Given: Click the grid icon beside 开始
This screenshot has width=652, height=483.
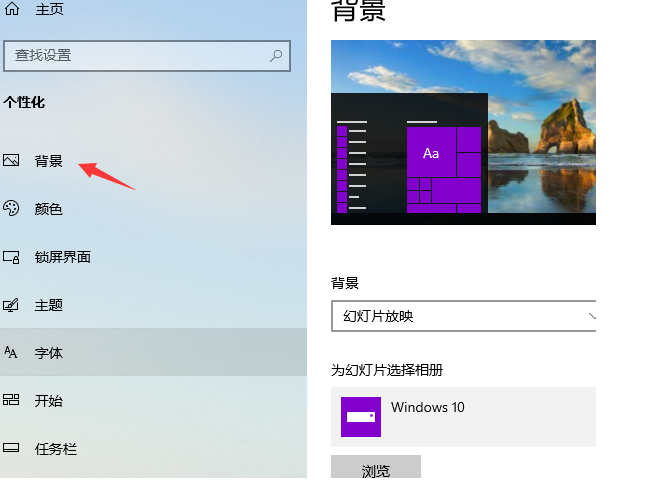Looking at the screenshot, I should tap(12, 400).
